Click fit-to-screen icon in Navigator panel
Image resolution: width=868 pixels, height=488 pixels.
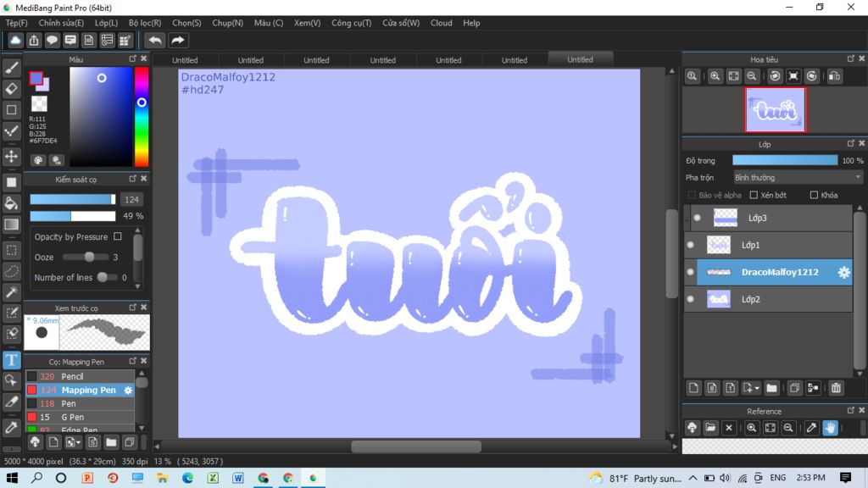click(x=733, y=76)
